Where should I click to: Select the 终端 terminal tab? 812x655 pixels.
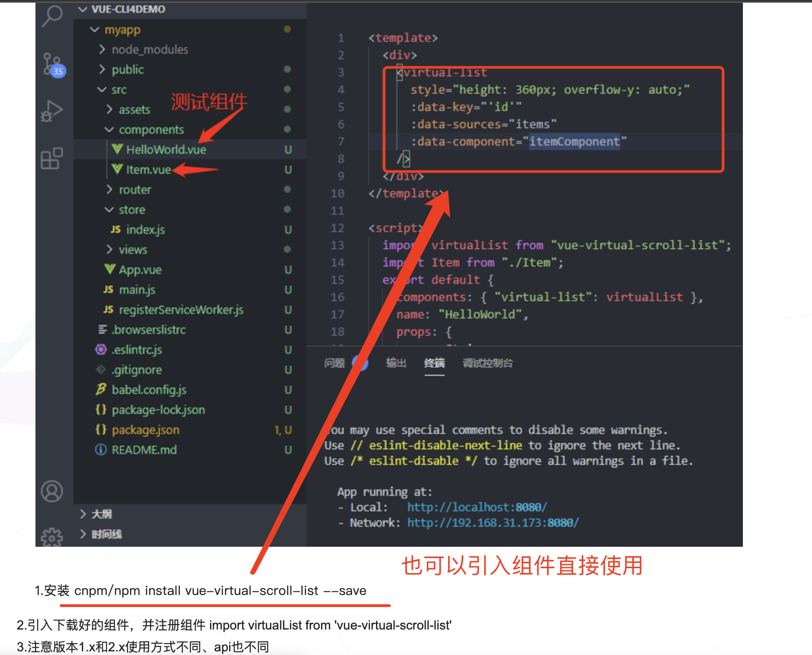coord(435,363)
